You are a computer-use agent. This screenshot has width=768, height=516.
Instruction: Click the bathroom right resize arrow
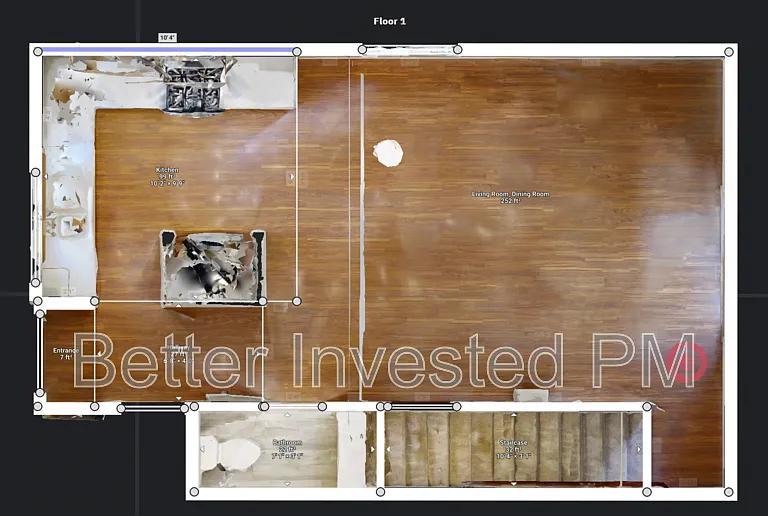point(373,449)
